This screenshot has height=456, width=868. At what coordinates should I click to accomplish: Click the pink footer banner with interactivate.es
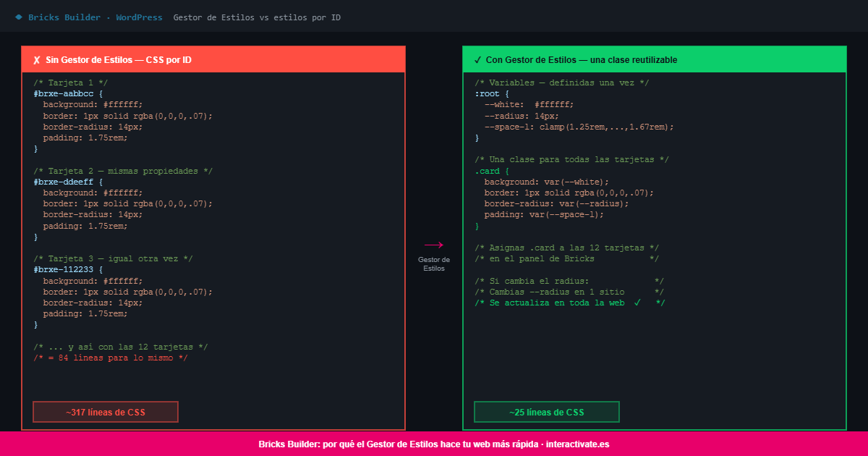point(434,444)
